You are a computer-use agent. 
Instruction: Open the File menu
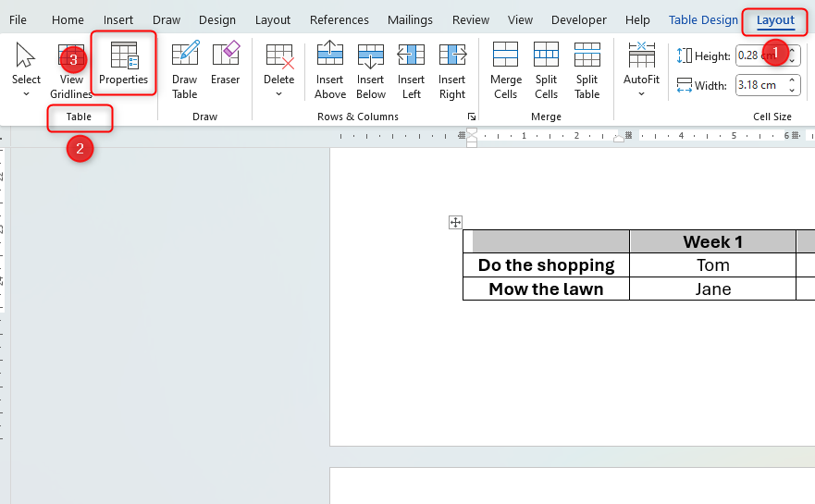tap(18, 19)
